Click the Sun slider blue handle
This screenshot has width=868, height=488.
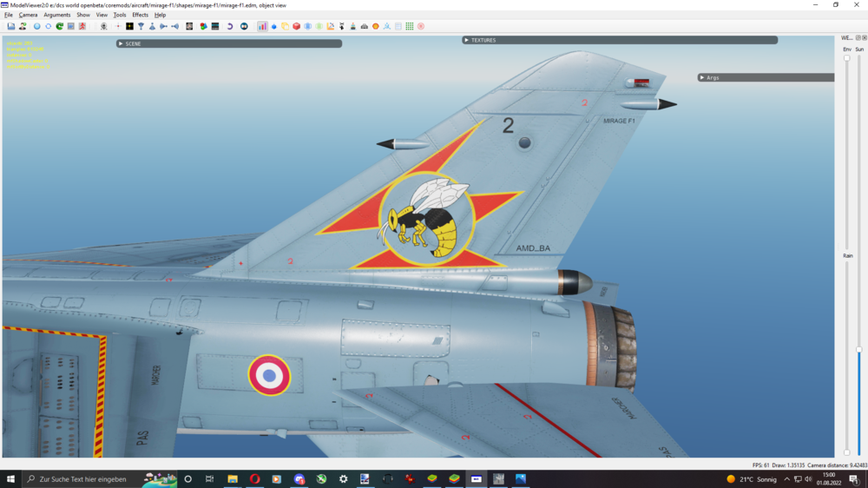tap(859, 350)
